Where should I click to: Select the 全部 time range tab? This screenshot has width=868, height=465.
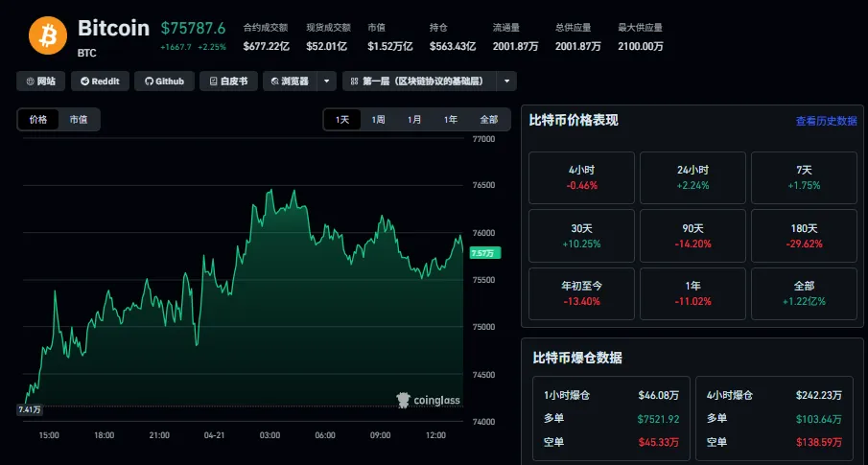489,120
